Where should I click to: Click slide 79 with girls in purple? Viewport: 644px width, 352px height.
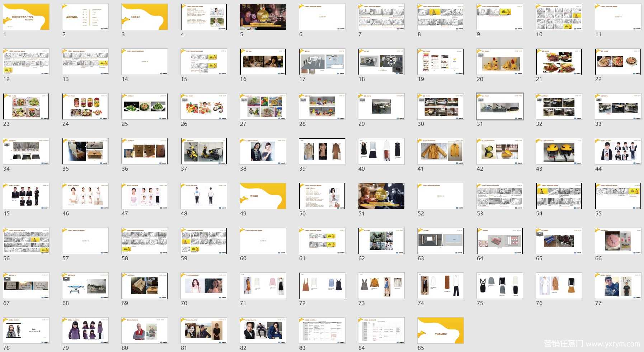coord(85,330)
